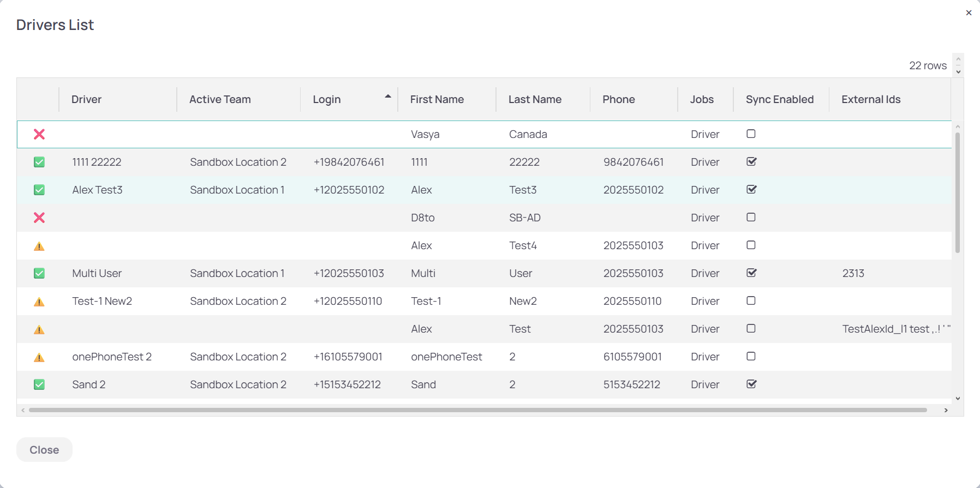Click driver name 'Sand 2'
Viewport: 980px width, 488px height.
pos(89,384)
